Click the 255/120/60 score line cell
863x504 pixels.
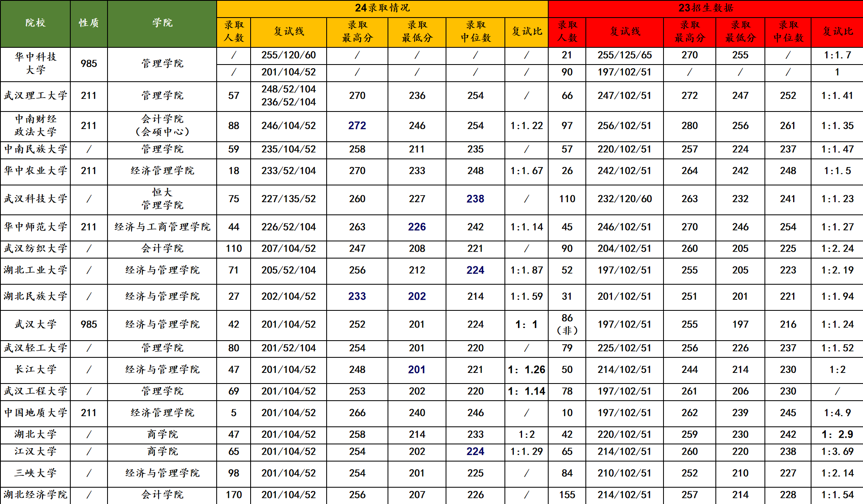click(x=289, y=55)
